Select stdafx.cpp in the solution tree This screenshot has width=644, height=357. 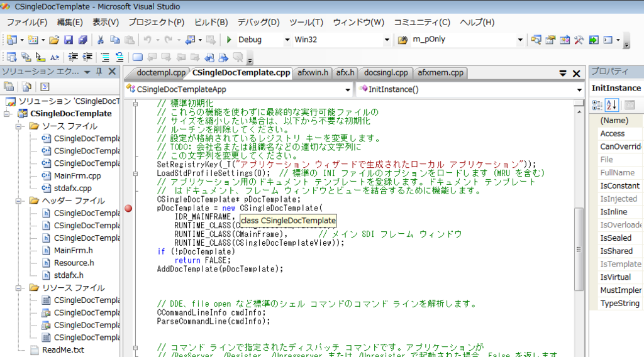(x=73, y=189)
